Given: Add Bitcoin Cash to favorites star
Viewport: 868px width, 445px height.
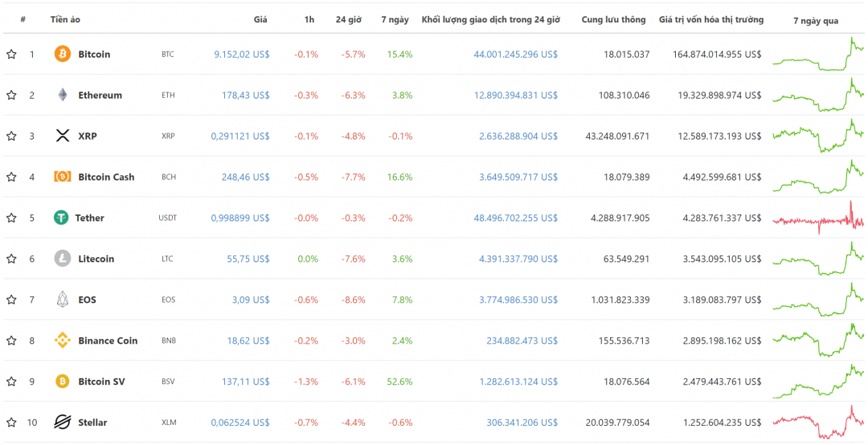Looking at the screenshot, I should pyautogui.click(x=11, y=177).
